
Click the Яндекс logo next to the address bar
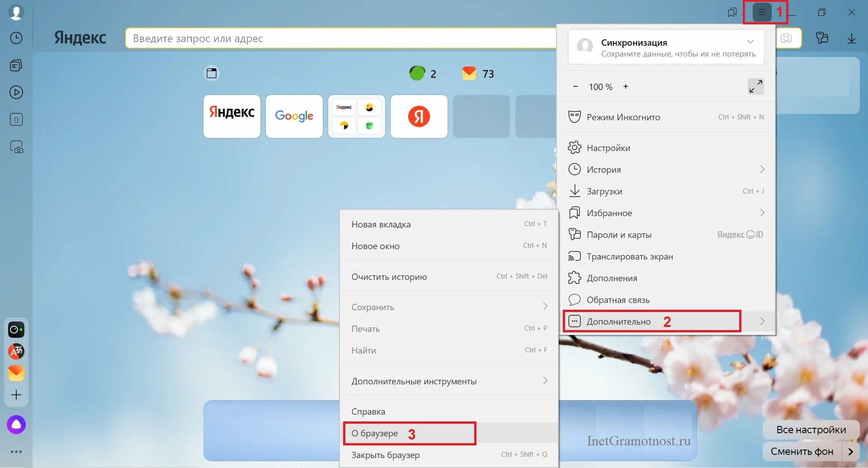80,38
